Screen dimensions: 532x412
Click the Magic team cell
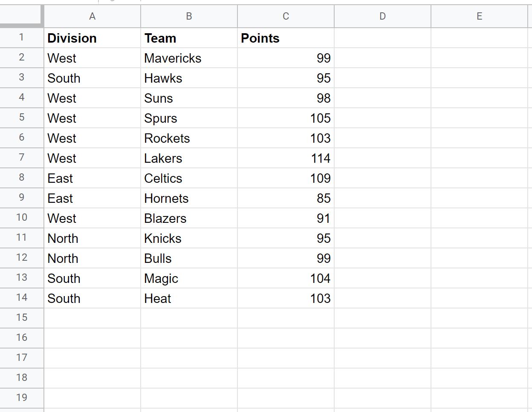click(x=189, y=279)
